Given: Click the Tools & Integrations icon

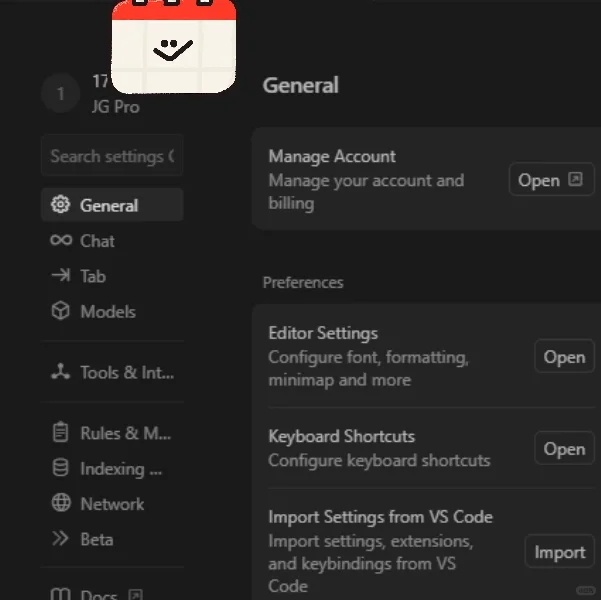Looking at the screenshot, I should tap(61, 372).
